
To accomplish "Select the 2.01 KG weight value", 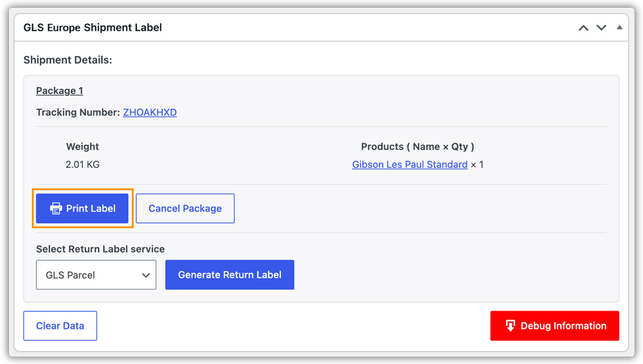I will (x=82, y=165).
